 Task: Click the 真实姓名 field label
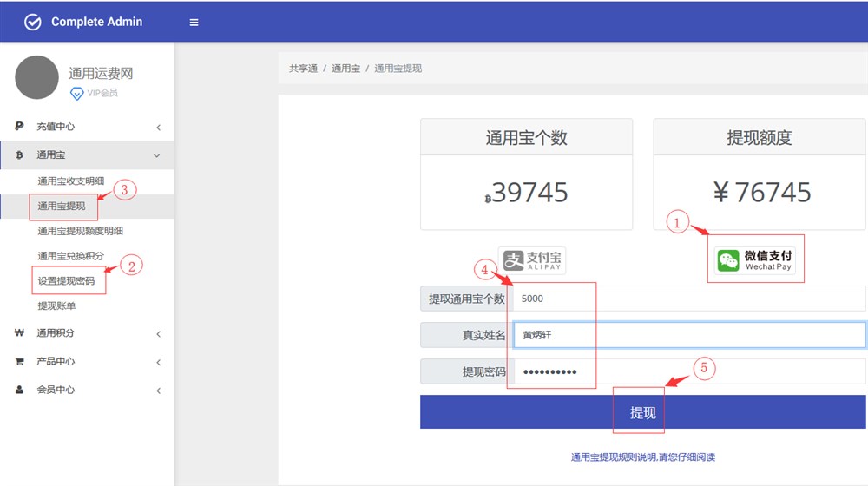(x=483, y=336)
